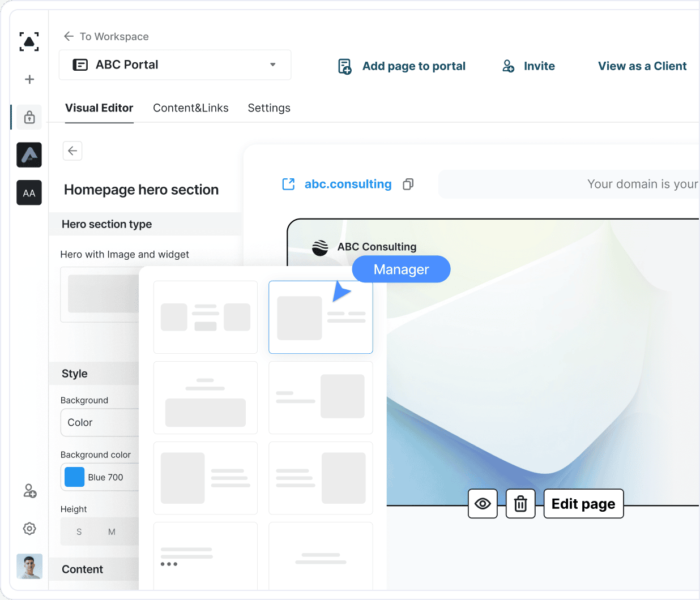The height and width of the screenshot is (600, 700).
Task: Click the app logo in the sidebar
Action: click(x=29, y=42)
